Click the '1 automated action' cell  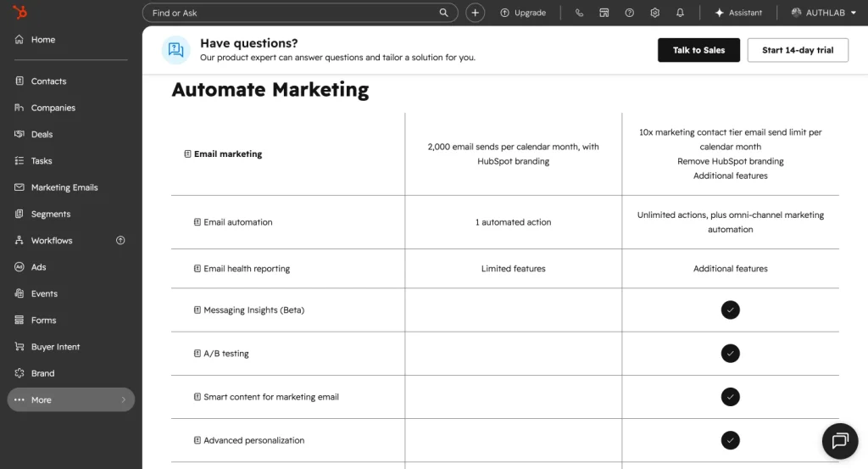coord(513,222)
